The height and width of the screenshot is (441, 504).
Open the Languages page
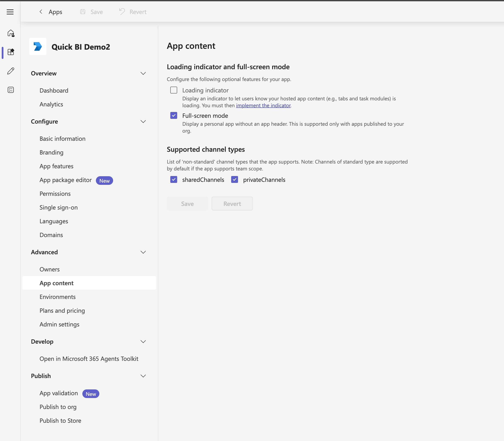click(x=54, y=221)
